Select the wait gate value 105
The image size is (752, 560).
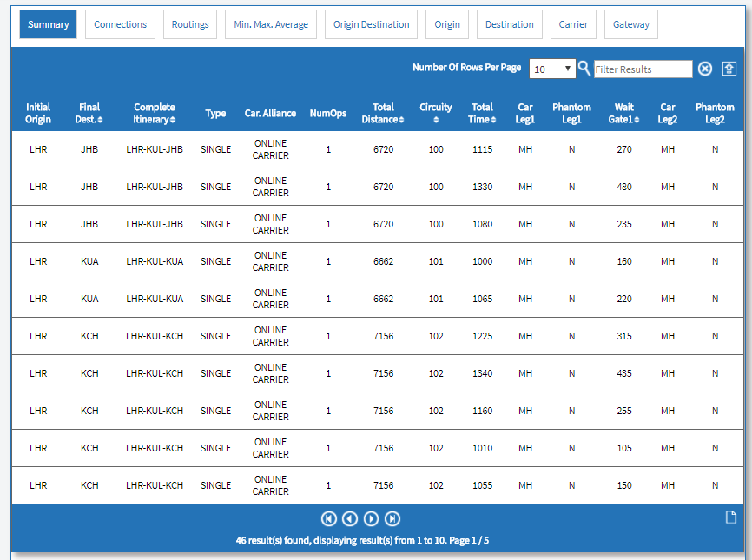point(624,448)
